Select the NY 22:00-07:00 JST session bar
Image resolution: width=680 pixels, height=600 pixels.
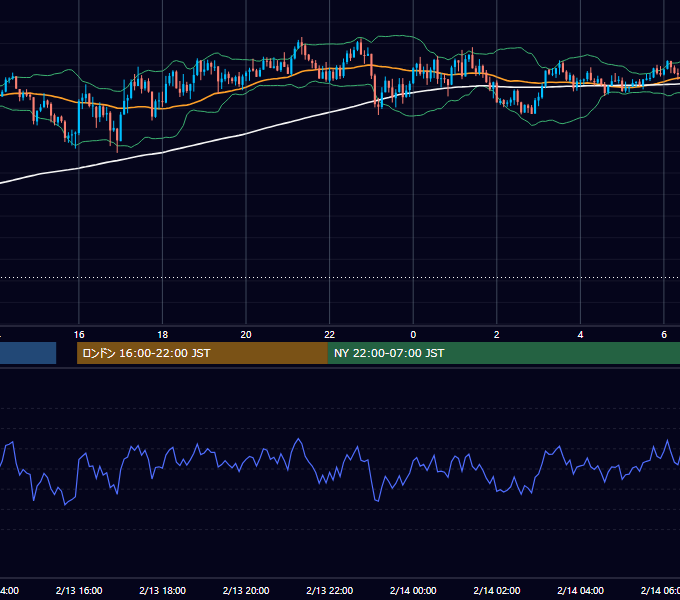(503, 353)
